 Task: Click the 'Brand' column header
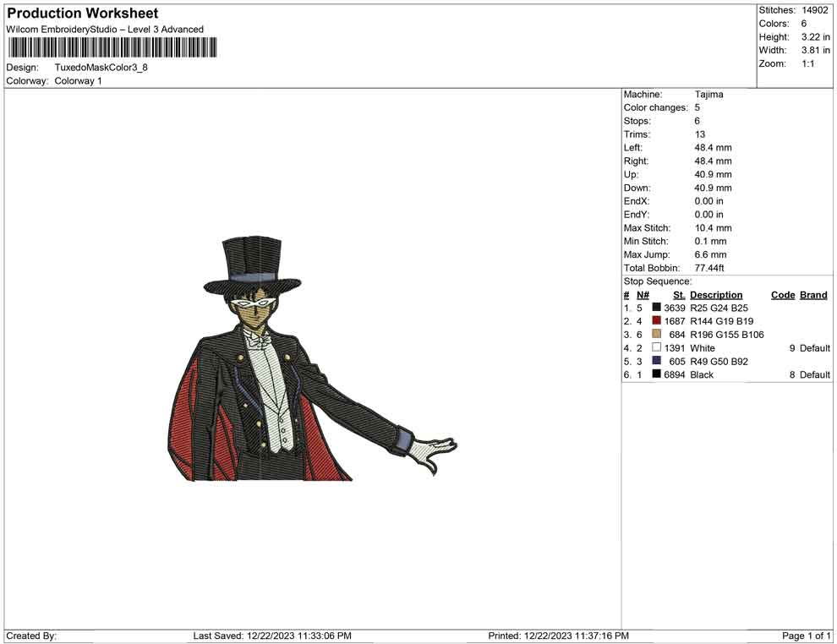[813, 295]
